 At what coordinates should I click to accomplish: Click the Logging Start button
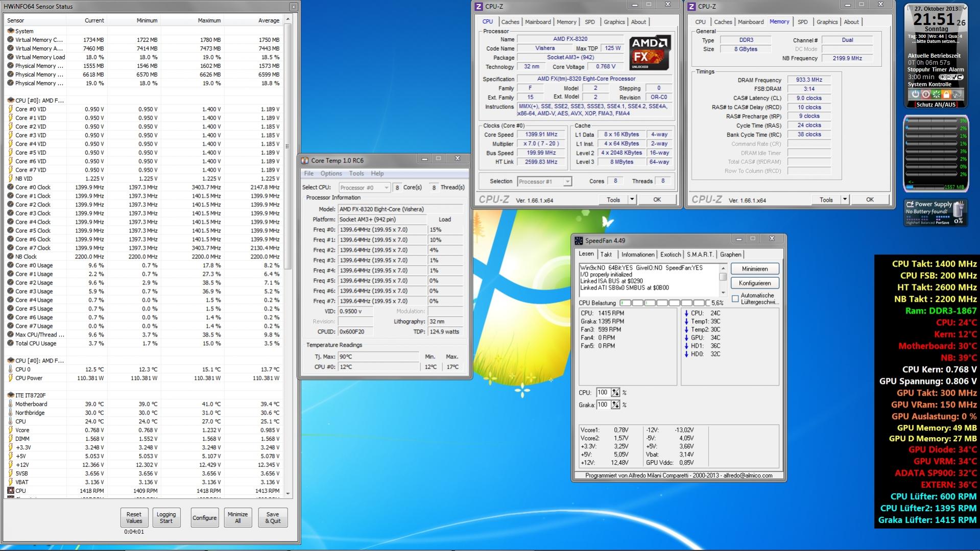coord(166,518)
